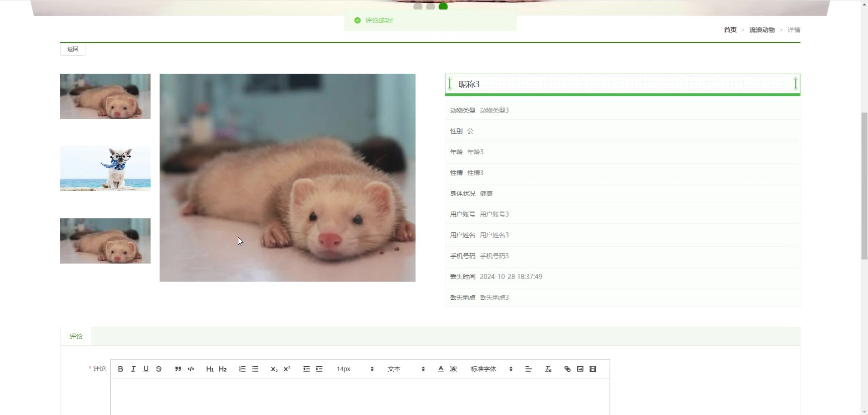Image resolution: width=868 pixels, height=415 pixels.
Task: Expand the 标准字体 font family dropdown
Action: click(x=491, y=369)
